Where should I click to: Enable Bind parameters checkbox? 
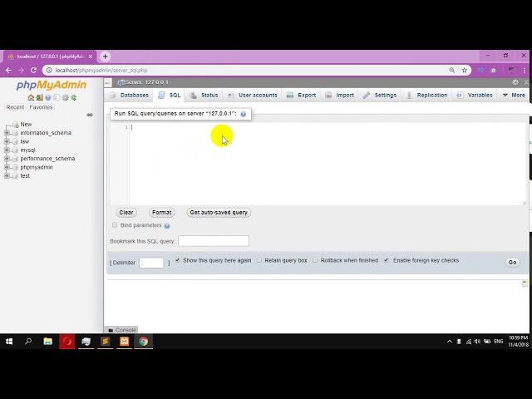coord(115,225)
